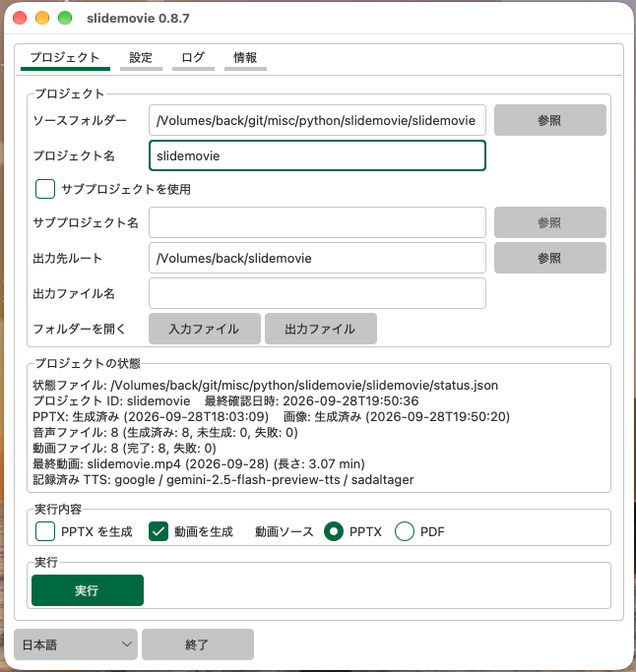Image resolution: width=636 pixels, height=672 pixels.
Task: Uncheck the 動画を生成 checkbox
Action: click(x=159, y=532)
